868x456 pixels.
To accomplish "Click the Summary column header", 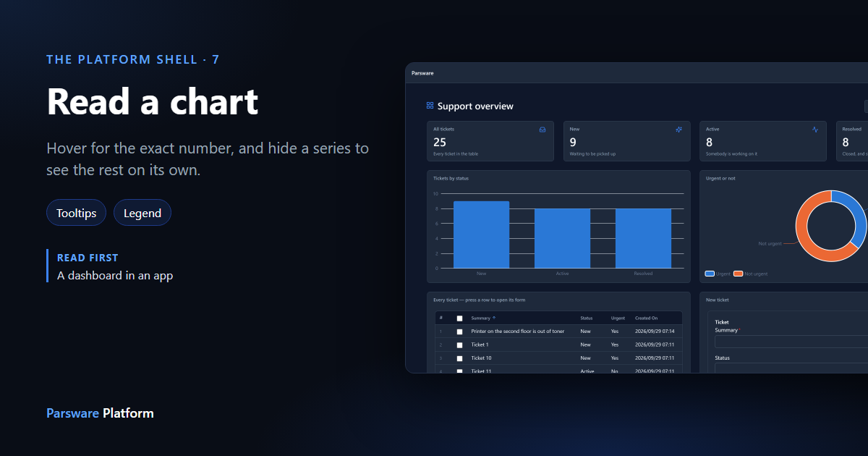I will (480, 318).
